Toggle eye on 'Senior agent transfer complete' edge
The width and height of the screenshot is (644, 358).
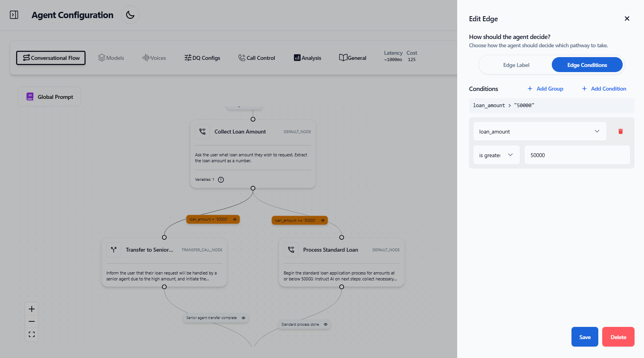(243, 318)
